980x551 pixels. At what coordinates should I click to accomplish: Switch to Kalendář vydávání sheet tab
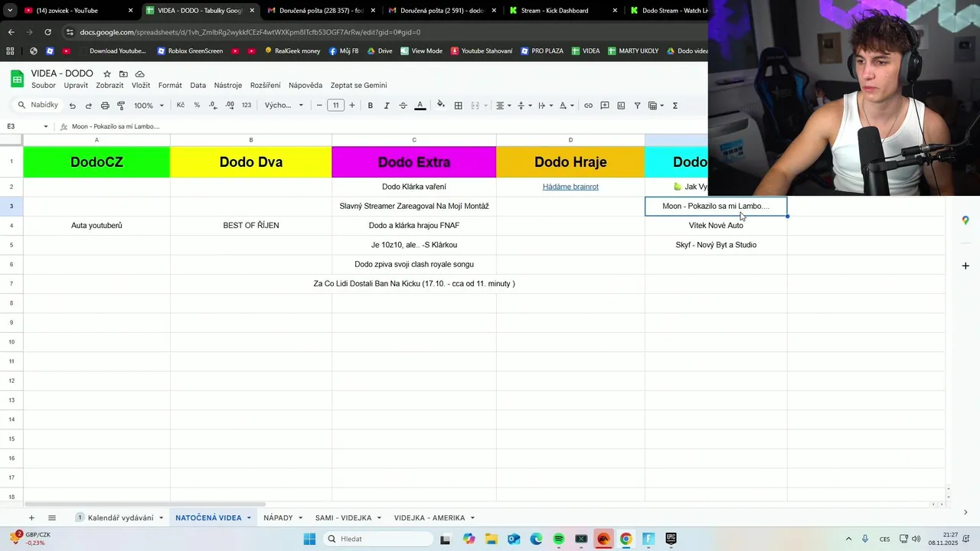pos(120,518)
